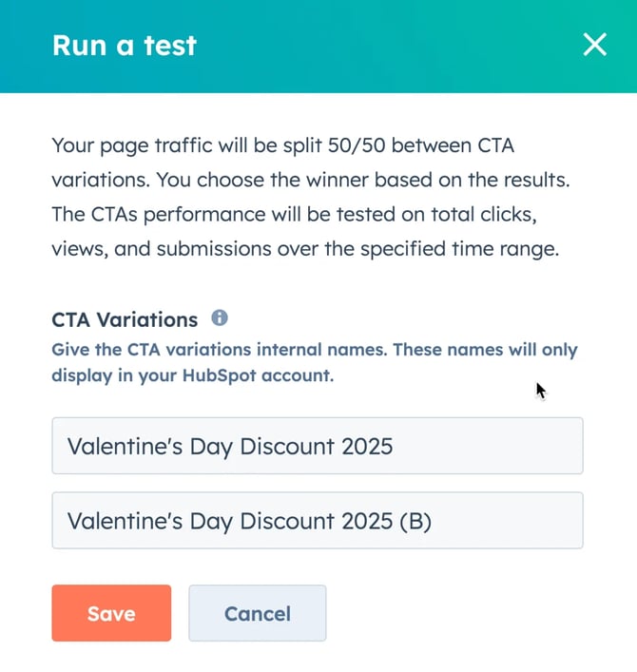Screen dimensions: 637x672
Task: Click the 50/50 traffic split description paragraph
Action: tap(311, 197)
